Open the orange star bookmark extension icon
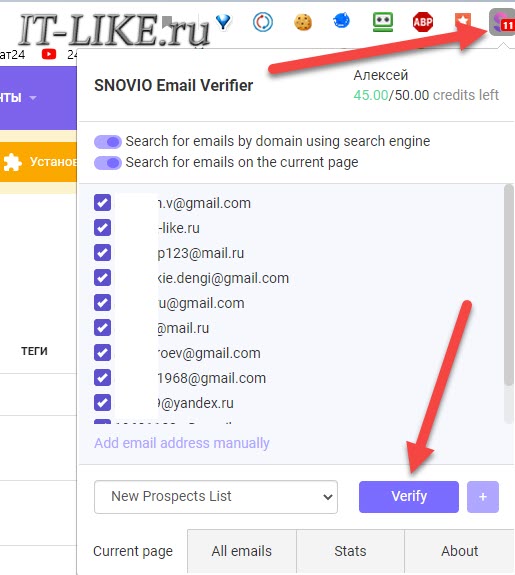 click(x=463, y=22)
